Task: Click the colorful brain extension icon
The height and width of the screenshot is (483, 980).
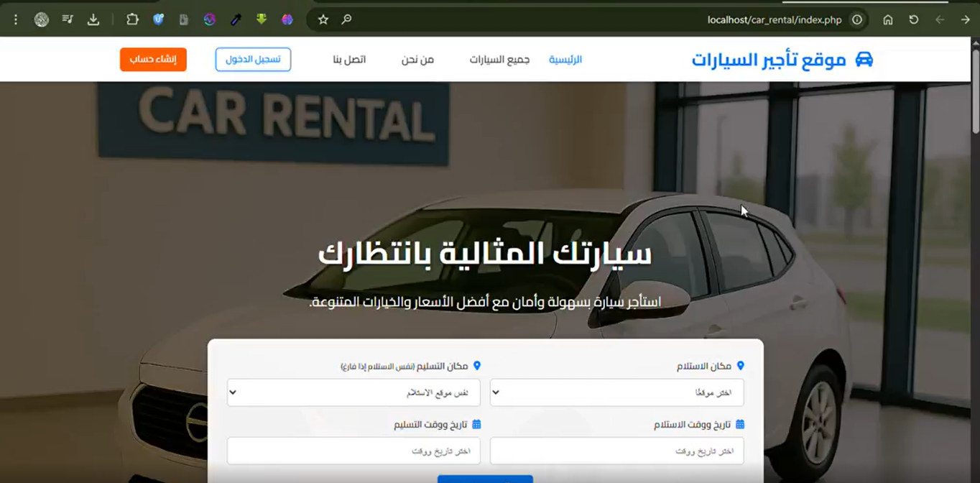Action: 287,19
